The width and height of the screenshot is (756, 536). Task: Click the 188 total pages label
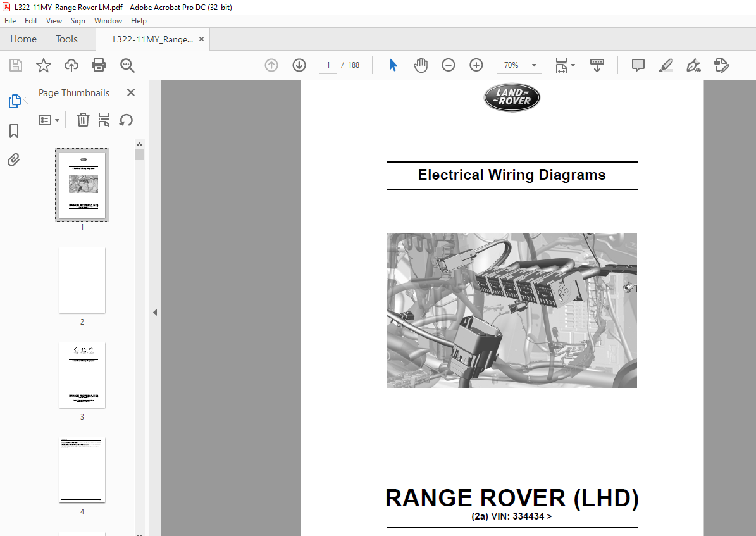pos(354,65)
